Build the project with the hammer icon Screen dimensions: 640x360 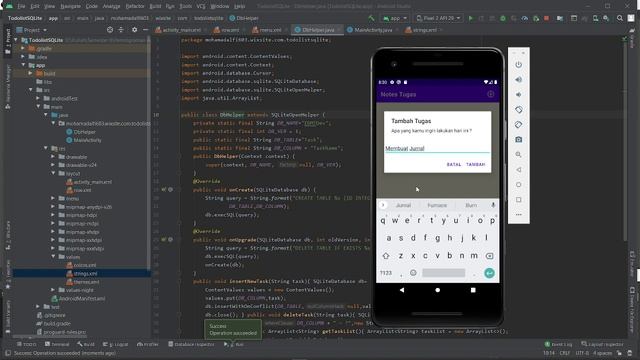[x=371, y=18]
